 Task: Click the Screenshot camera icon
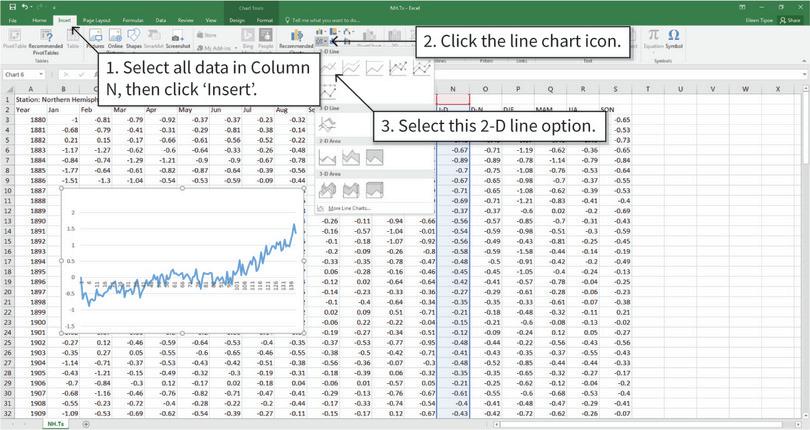click(x=177, y=38)
